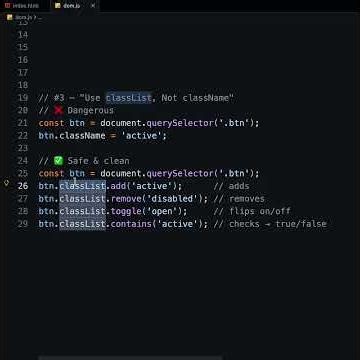
Task: Click the JS file icon on dom.js tab
Action: point(58,6)
